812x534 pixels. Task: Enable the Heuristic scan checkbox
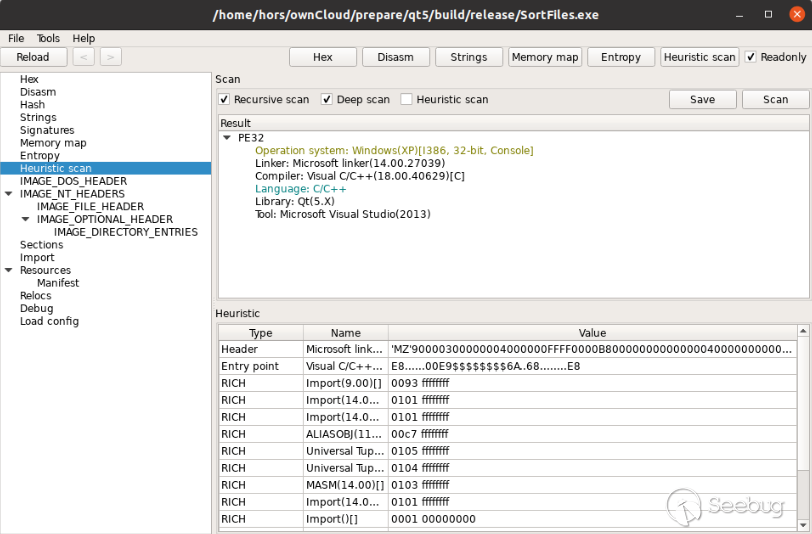[406, 99]
